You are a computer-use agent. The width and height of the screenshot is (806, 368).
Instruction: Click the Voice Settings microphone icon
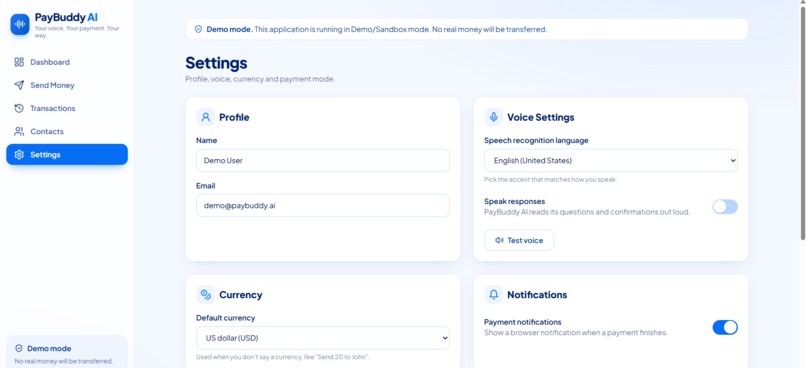[x=493, y=117]
